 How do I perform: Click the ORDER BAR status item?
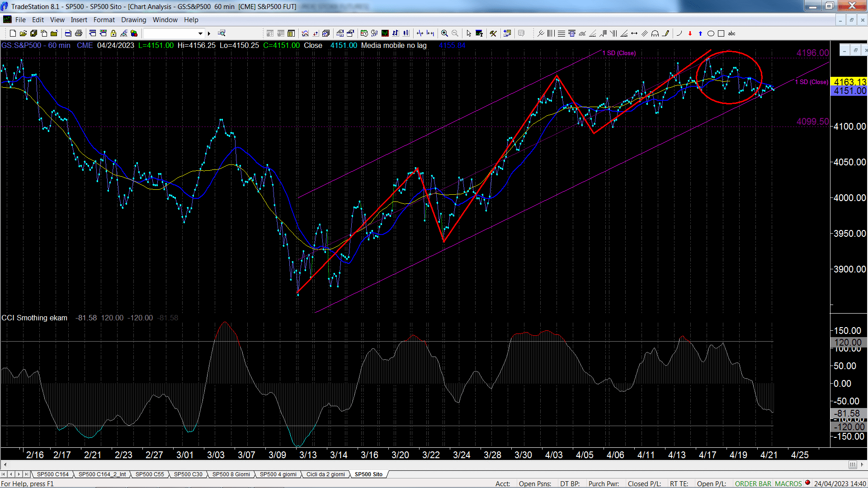pyautogui.click(x=753, y=484)
